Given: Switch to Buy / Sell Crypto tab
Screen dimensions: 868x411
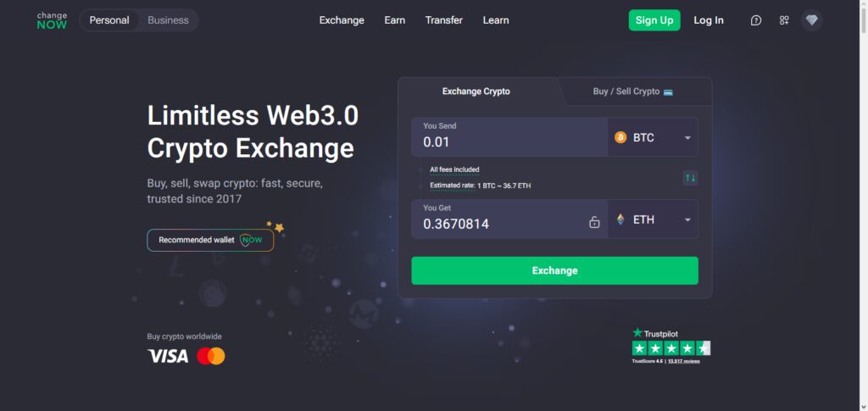Looking at the screenshot, I should (x=632, y=92).
